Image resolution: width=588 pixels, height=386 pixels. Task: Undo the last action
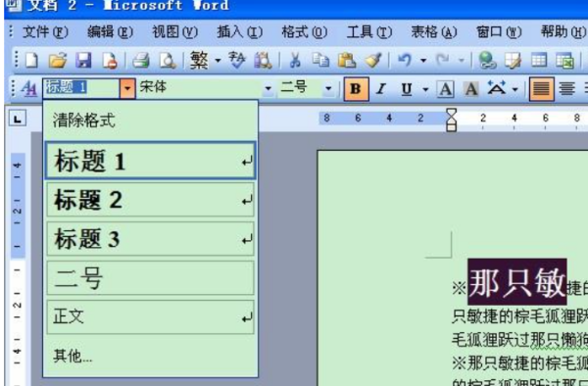[405, 60]
